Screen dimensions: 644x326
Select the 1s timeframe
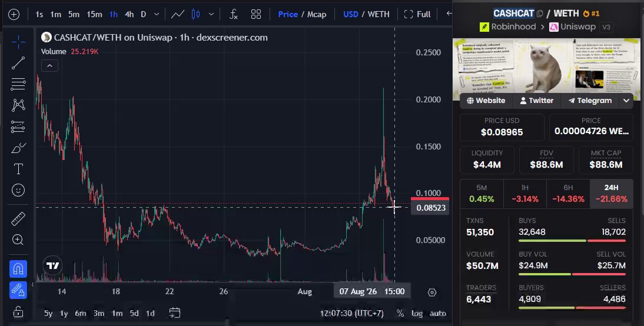point(39,14)
